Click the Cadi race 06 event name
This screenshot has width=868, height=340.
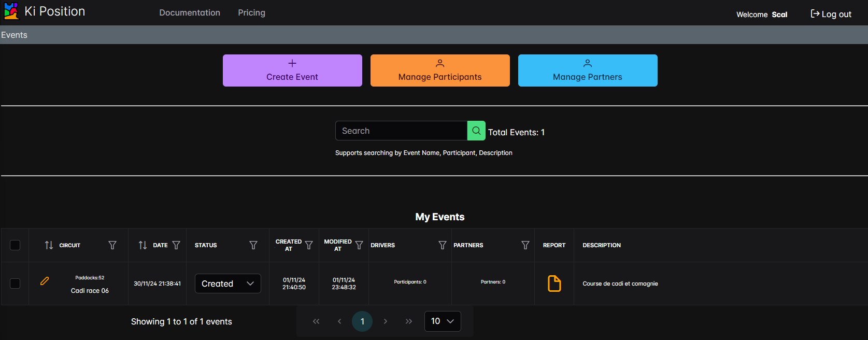(90, 291)
